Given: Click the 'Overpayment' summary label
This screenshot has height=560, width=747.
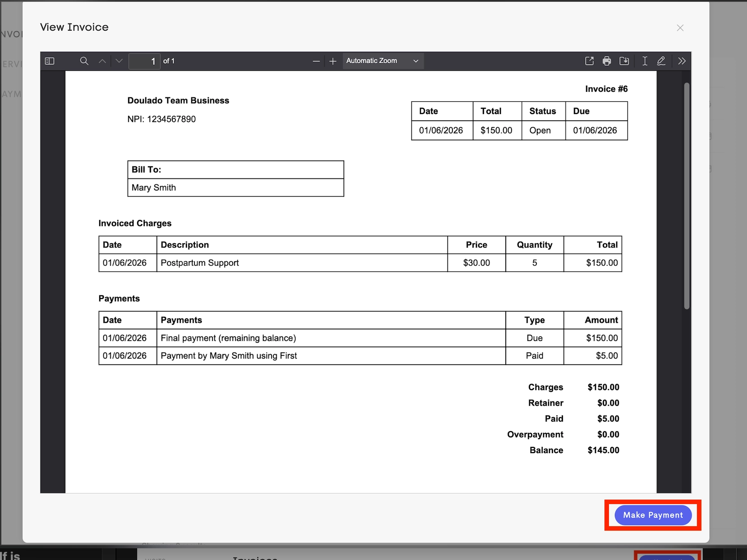Looking at the screenshot, I should coord(535,434).
